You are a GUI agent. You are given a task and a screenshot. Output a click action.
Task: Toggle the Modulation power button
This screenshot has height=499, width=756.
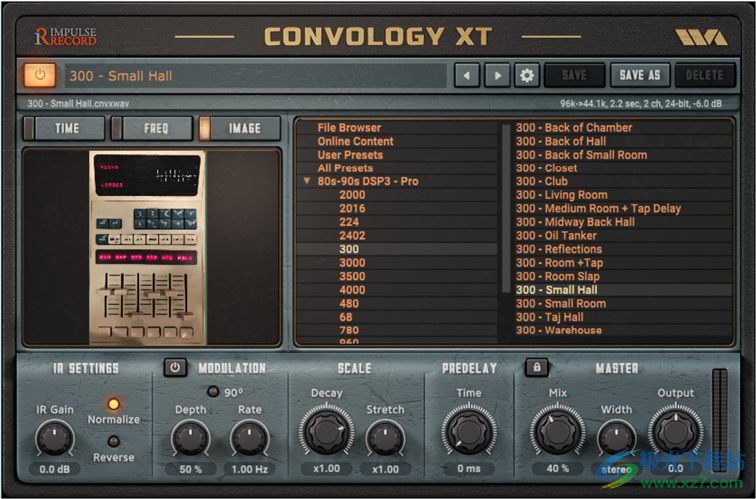[175, 367]
